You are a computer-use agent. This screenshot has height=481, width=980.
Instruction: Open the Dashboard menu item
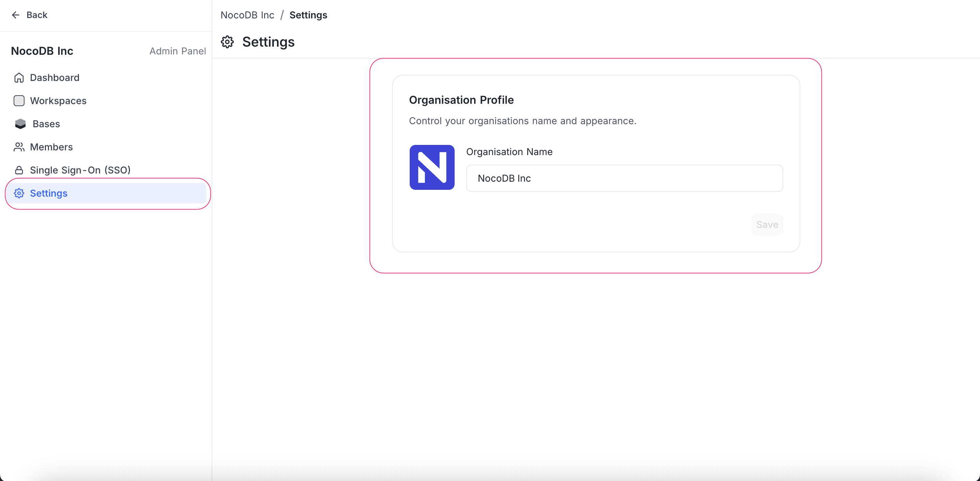pos(55,78)
